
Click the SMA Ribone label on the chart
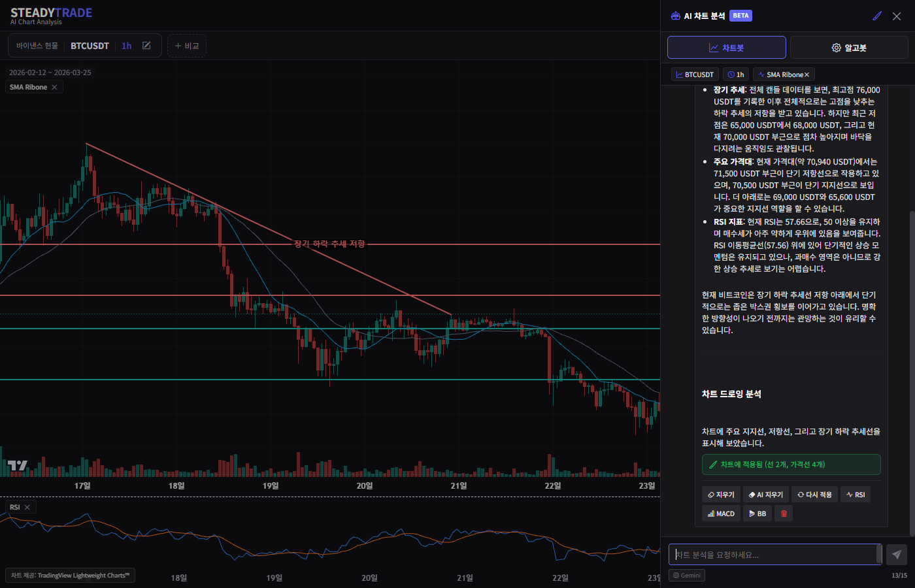(28, 88)
